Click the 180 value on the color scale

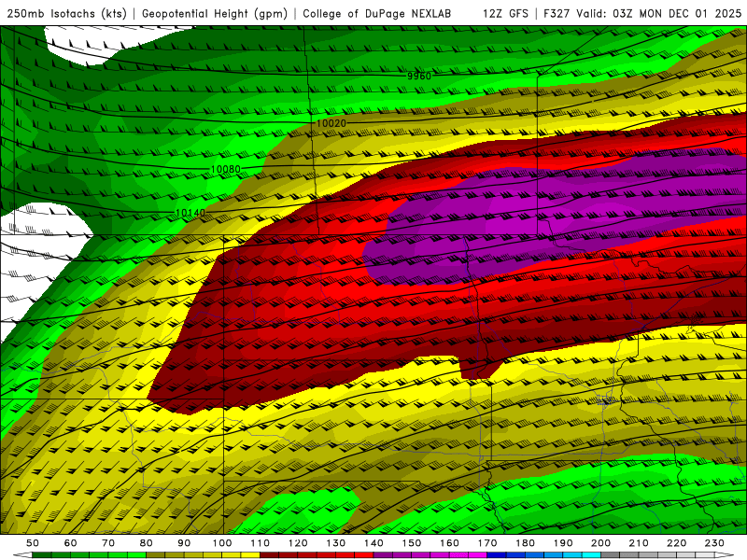(x=526, y=543)
